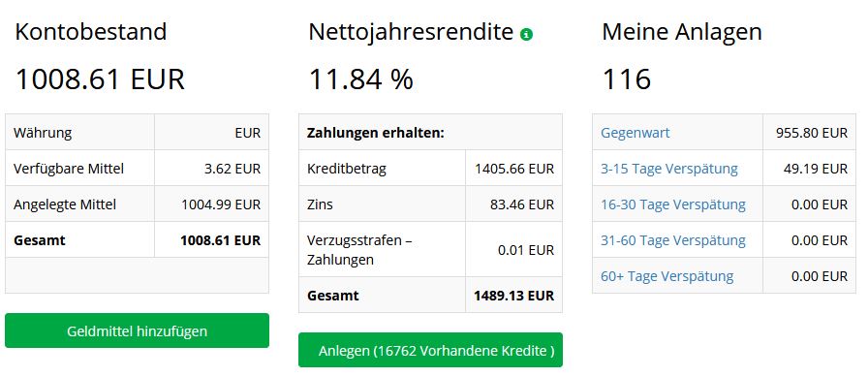Click the Geldmittel hinzufügen button

coord(138,330)
